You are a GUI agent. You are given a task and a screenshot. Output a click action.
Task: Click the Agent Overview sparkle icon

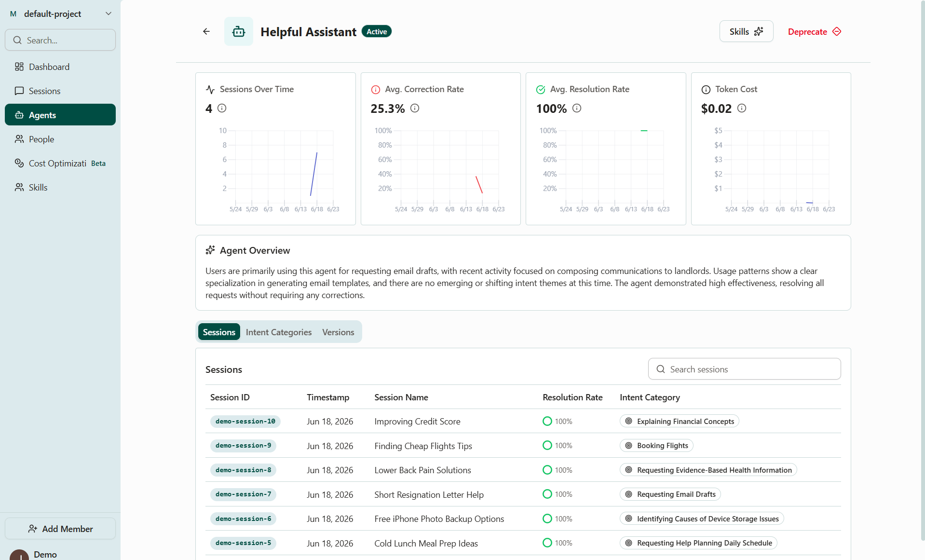(210, 250)
